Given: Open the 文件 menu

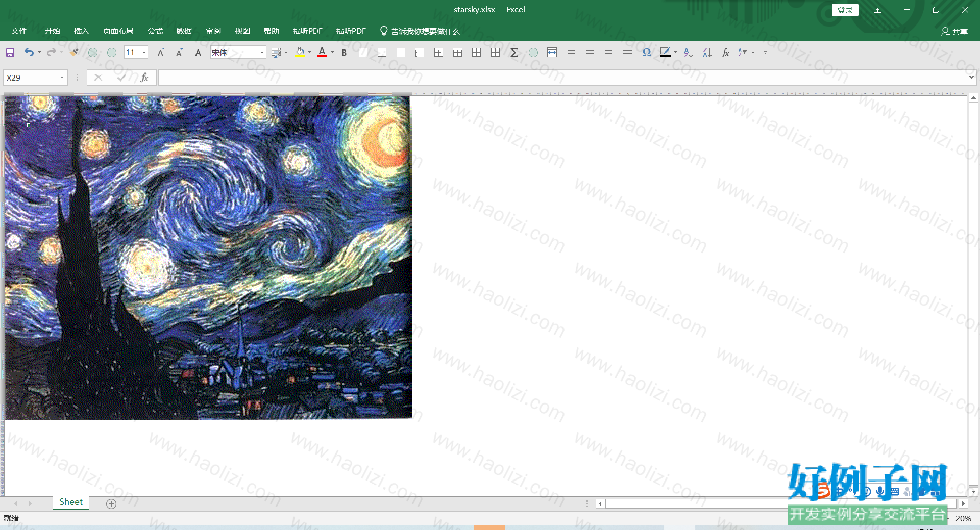Looking at the screenshot, I should point(19,31).
